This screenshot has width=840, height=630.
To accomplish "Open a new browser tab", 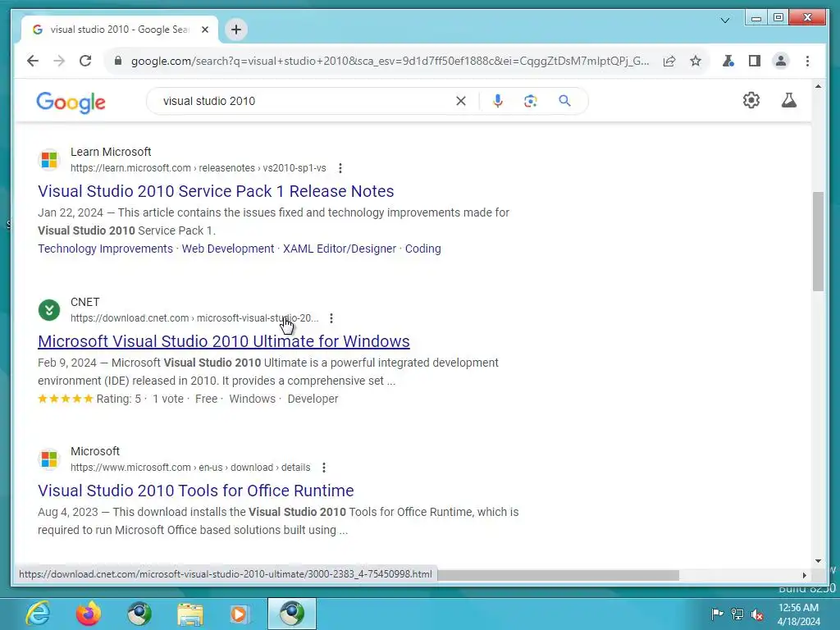I will (236, 30).
